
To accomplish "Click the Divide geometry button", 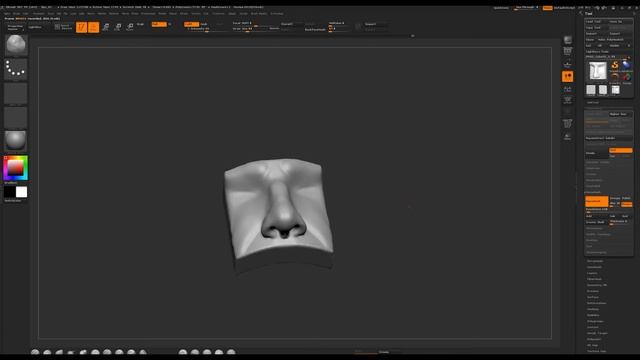I will pyautogui.click(x=597, y=153).
